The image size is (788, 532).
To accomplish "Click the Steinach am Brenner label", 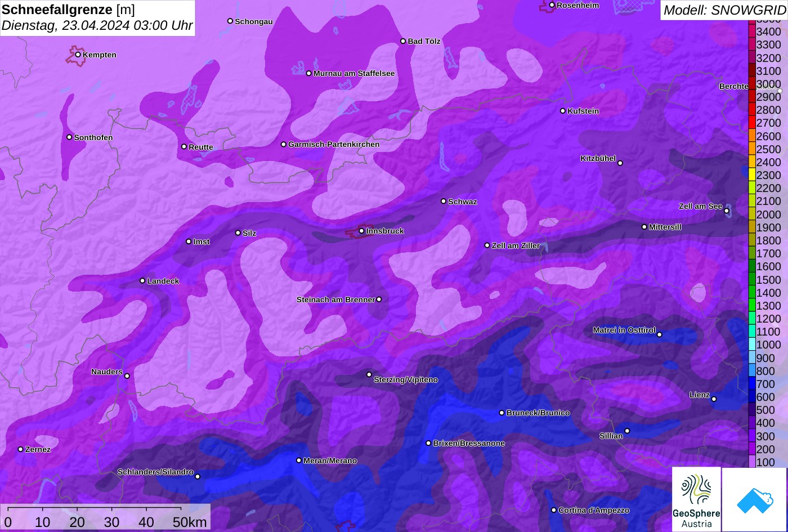I will pyautogui.click(x=335, y=299).
